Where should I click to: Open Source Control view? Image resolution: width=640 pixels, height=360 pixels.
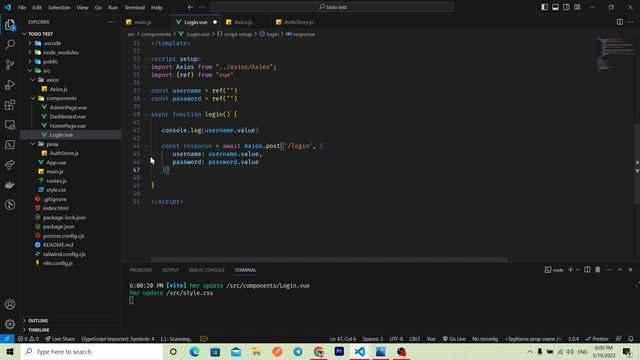coord(10,64)
